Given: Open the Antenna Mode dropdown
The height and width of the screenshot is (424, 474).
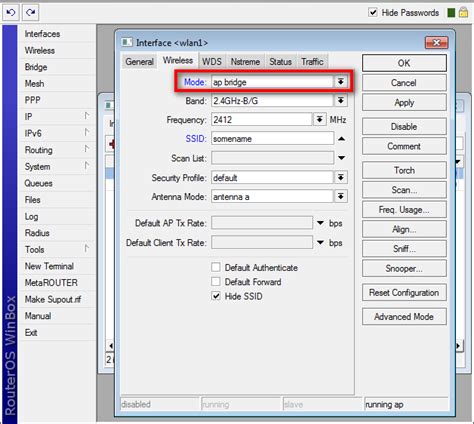Looking at the screenshot, I should coord(341,197).
